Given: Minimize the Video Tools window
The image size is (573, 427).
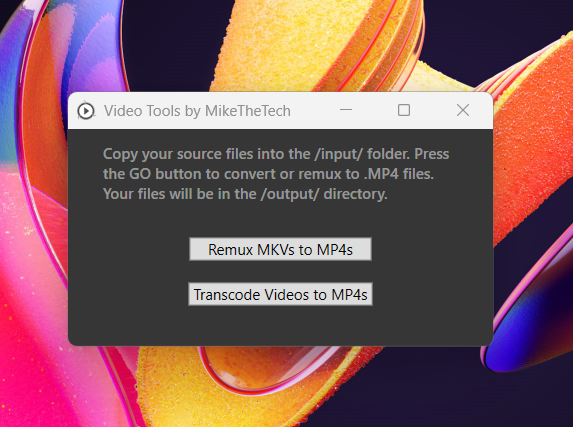Looking at the screenshot, I should click(346, 110).
